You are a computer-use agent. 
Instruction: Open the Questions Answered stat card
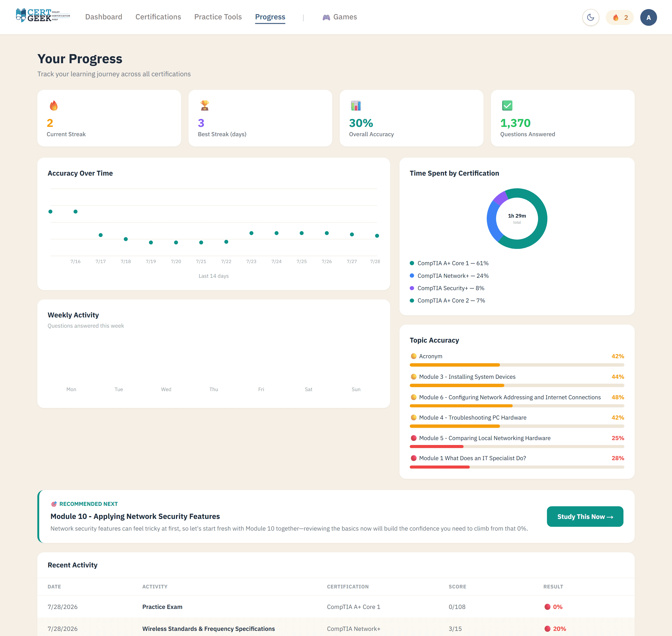(x=562, y=118)
